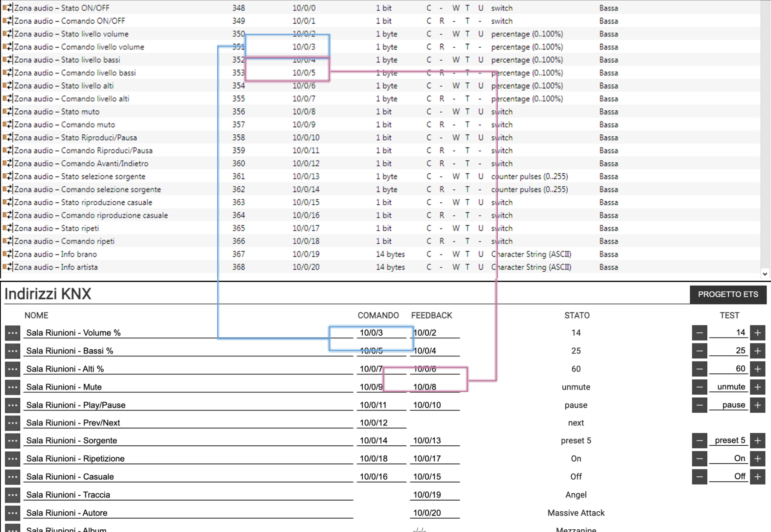Image resolution: width=771 pixels, height=532 pixels.
Task: Edit the Sala Riunioni - Mute name field
Action: [x=188, y=387]
